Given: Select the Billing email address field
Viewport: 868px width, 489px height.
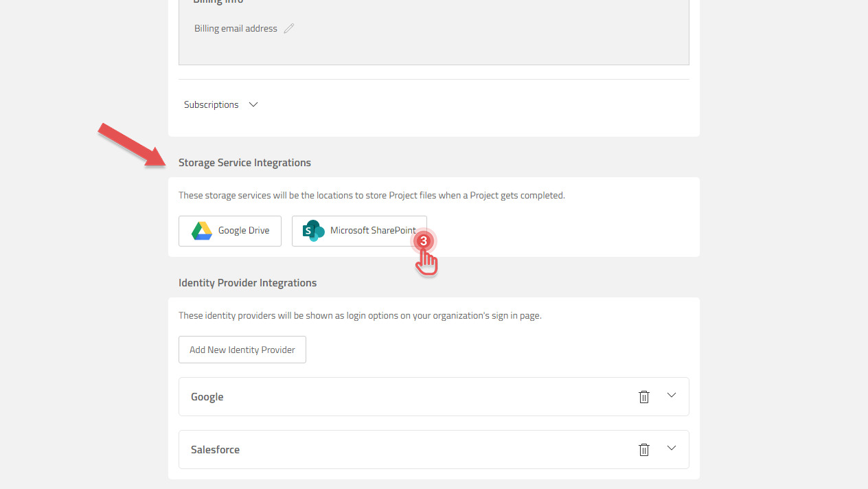Looking at the screenshot, I should point(236,28).
